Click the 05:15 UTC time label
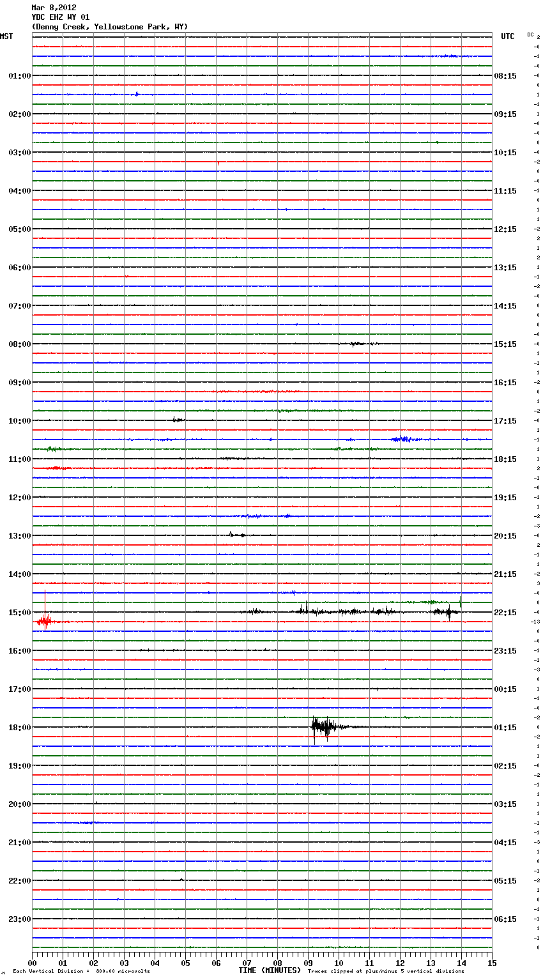Viewport: 543px width, 980px height. tap(505, 881)
